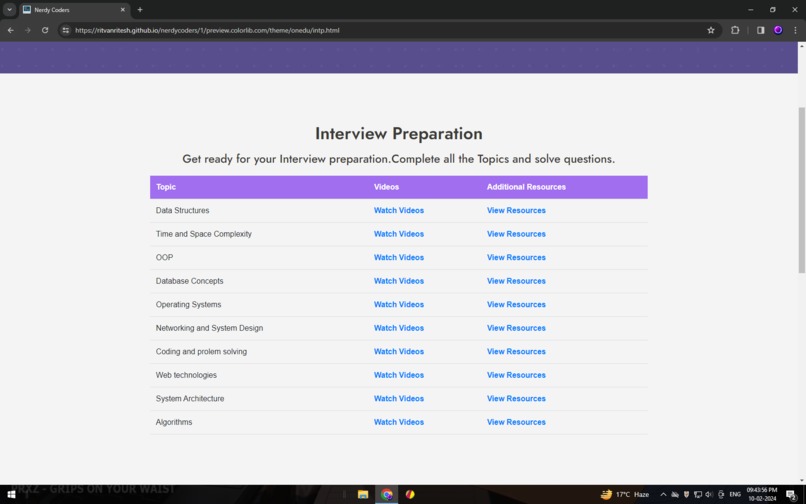This screenshot has width=806, height=504.
Task: View Resources for Time and Space Complexity
Action: coord(516,234)
